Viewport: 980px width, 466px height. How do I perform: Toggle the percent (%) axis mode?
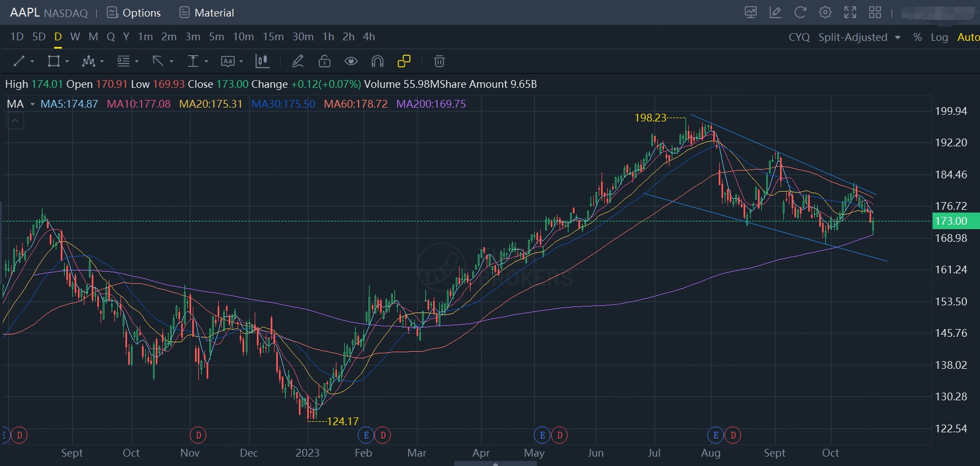point(917,37)
